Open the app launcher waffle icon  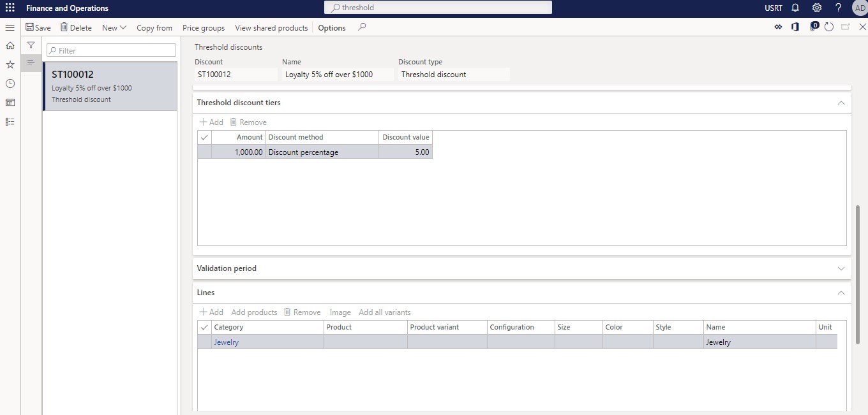[x=10, y=8]
